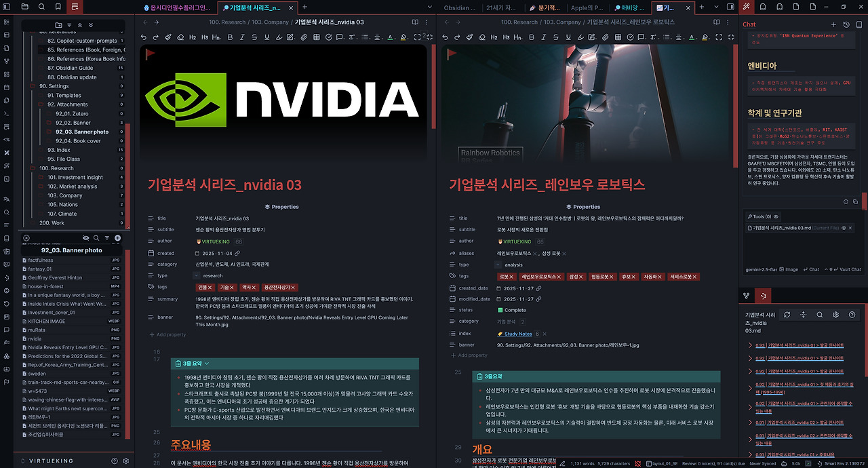Collapse the 레인보우 로보틱스 Properties section

583,207
